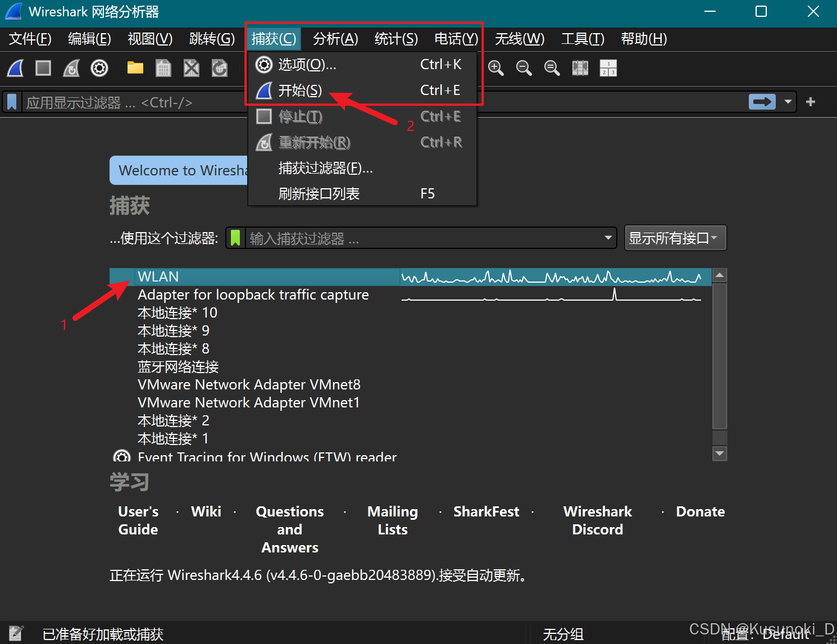Image resolution: width=837 pixels, height=644 pixels.
Task: Choose 捕获过滤器(F)... menu entry
Action: [x=362, y=168]
